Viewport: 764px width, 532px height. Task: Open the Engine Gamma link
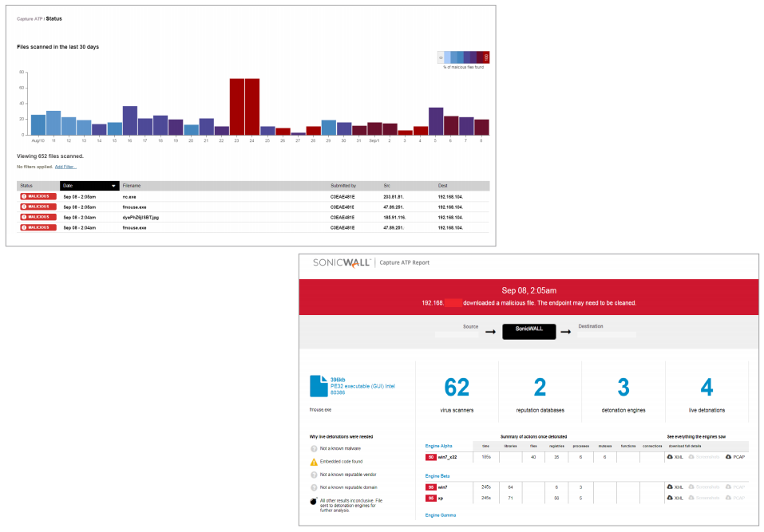[x=441, y=515]
